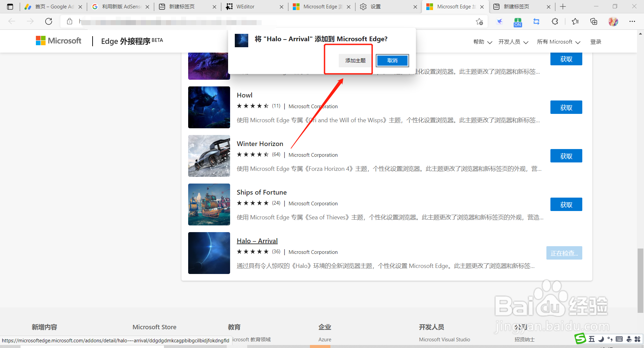Open Howl theme thumbnail
Screen dimensions: 644x348
[209, 108]
